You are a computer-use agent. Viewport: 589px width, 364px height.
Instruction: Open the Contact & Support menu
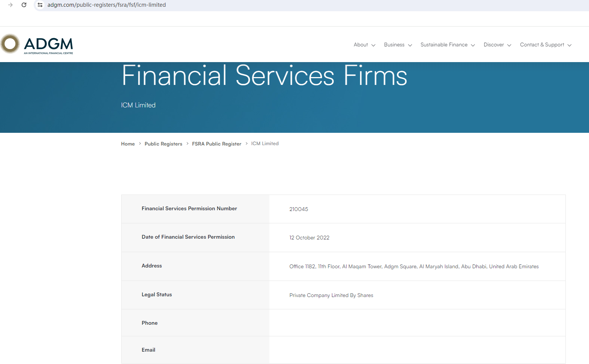click(542, 45)
